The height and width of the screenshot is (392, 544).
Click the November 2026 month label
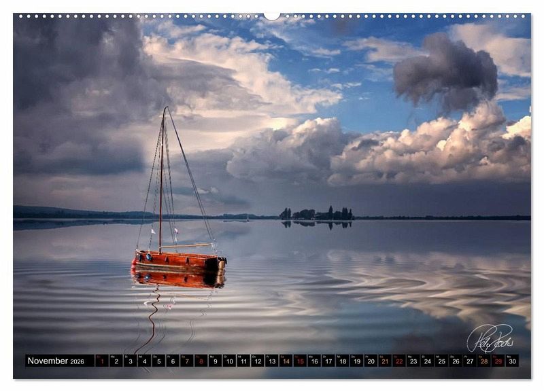[56, 361]
